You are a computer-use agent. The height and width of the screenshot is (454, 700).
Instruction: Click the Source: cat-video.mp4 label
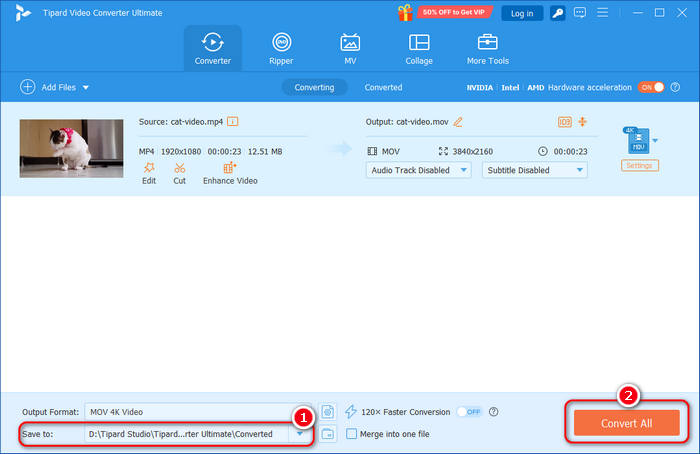click(181, 121)
